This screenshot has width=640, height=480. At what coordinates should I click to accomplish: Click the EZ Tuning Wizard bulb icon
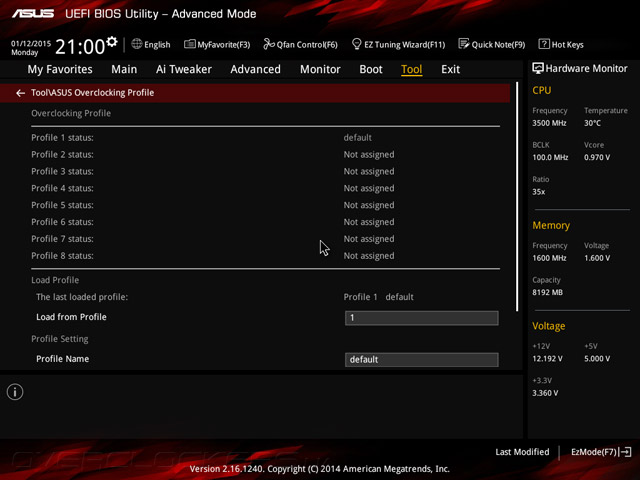pyautogui.click(x=356, y=44)
